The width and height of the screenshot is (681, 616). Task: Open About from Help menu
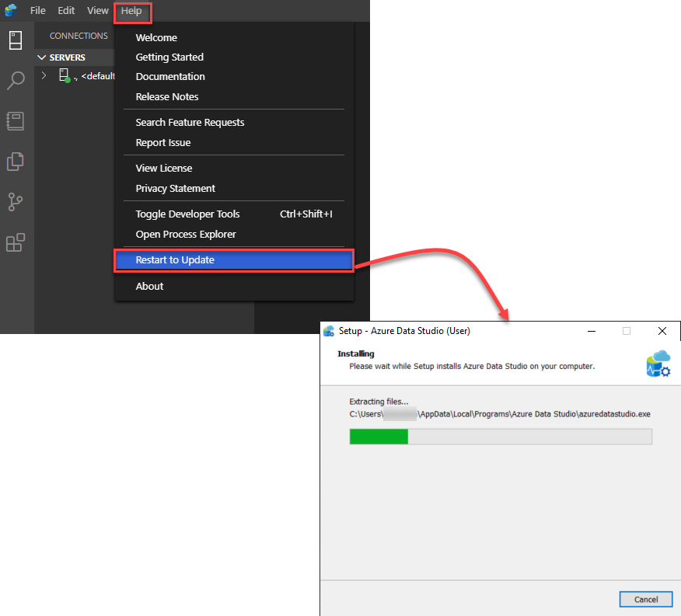click(234, 287)
